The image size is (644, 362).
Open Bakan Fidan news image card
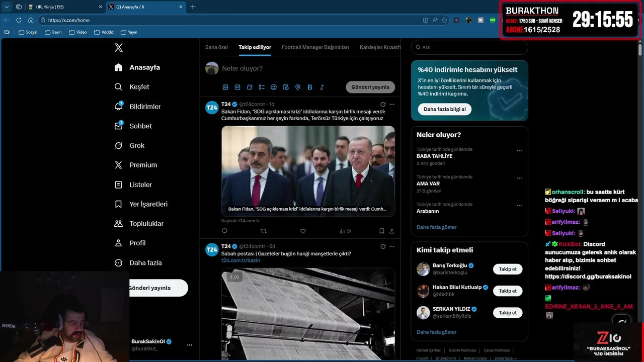coord(308,171)
